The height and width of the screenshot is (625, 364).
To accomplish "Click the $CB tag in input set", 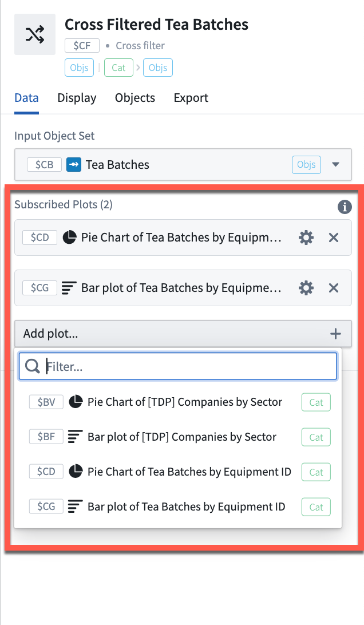I will pyautogui.click(x=44, y=165).
